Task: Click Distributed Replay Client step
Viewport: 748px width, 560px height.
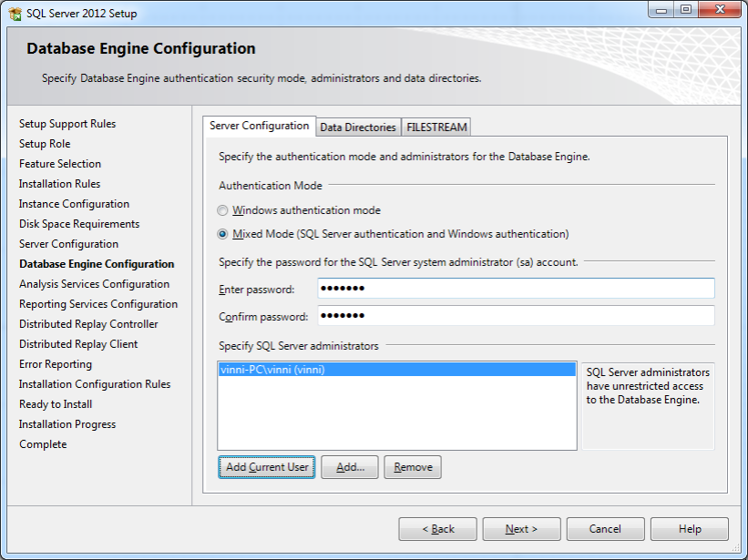Action: click(x=78, y=344)
